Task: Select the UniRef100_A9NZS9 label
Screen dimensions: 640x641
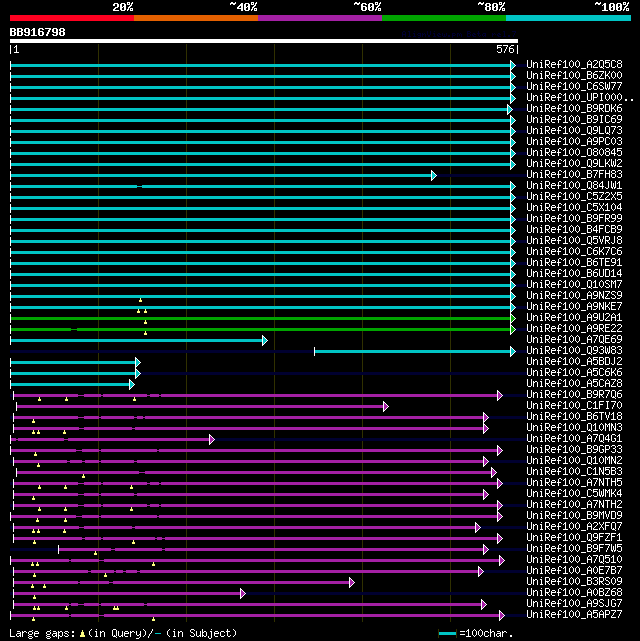Action: pyautogui.click(x=574, y=296)
